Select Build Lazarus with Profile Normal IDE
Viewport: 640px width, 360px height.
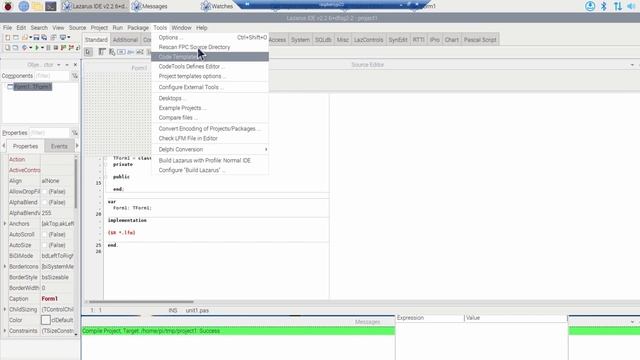tap(210, 160)
